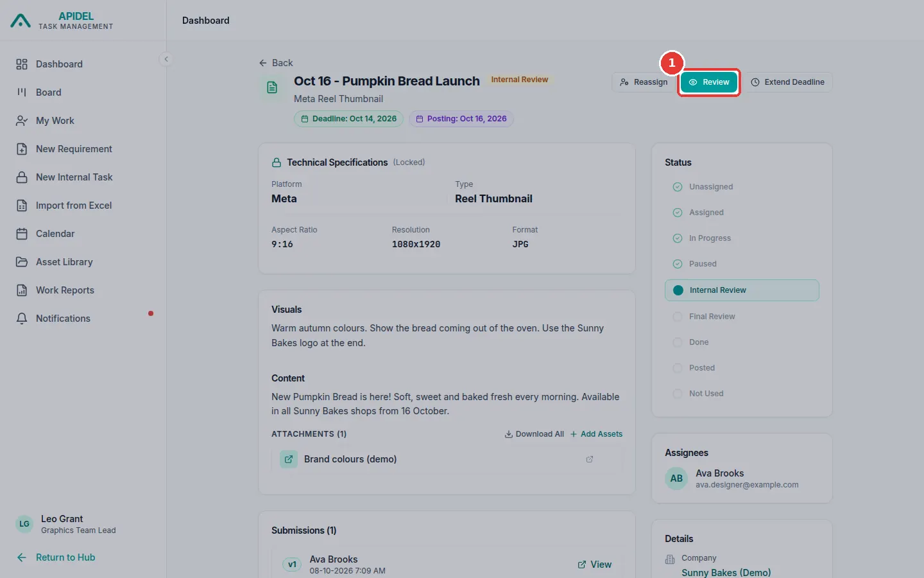
Task: Click the Apidel logo icon
Action: point(21,21)
